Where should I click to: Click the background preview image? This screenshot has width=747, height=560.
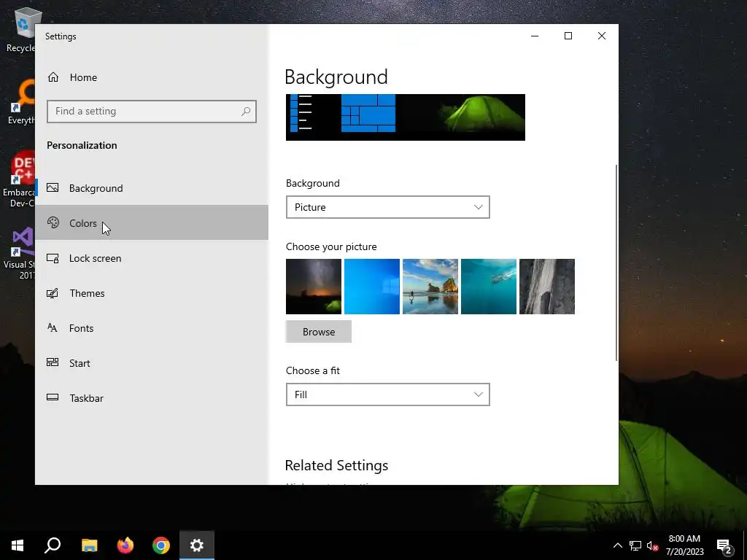[406, 117]
